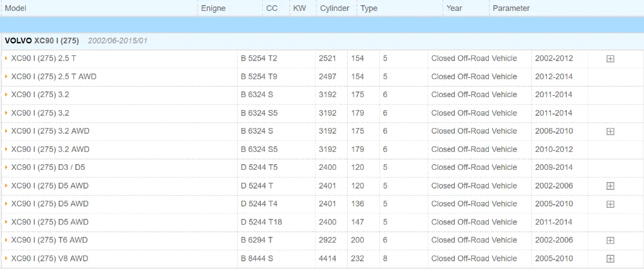
Task: Select the KW value 200
Action: click(x=357, y=240)
